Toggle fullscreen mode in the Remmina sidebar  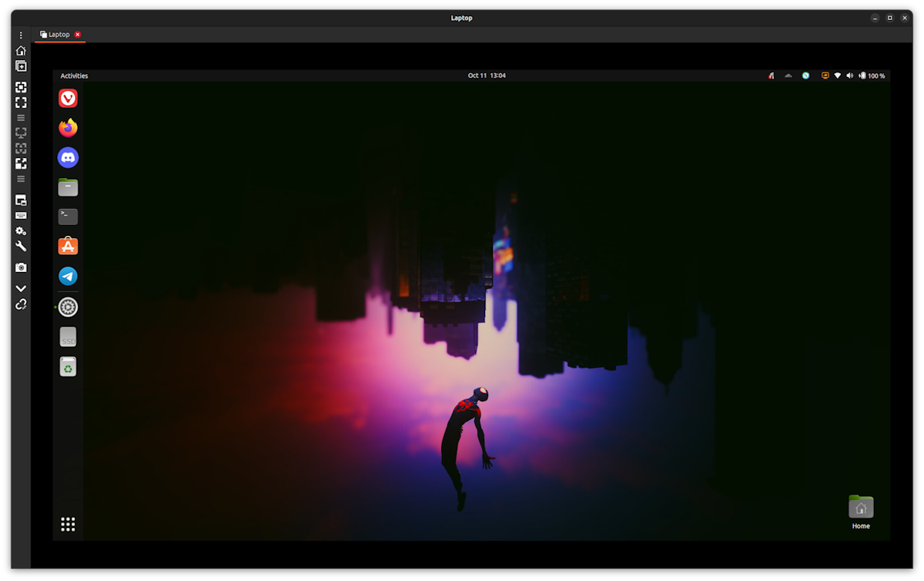21,102
